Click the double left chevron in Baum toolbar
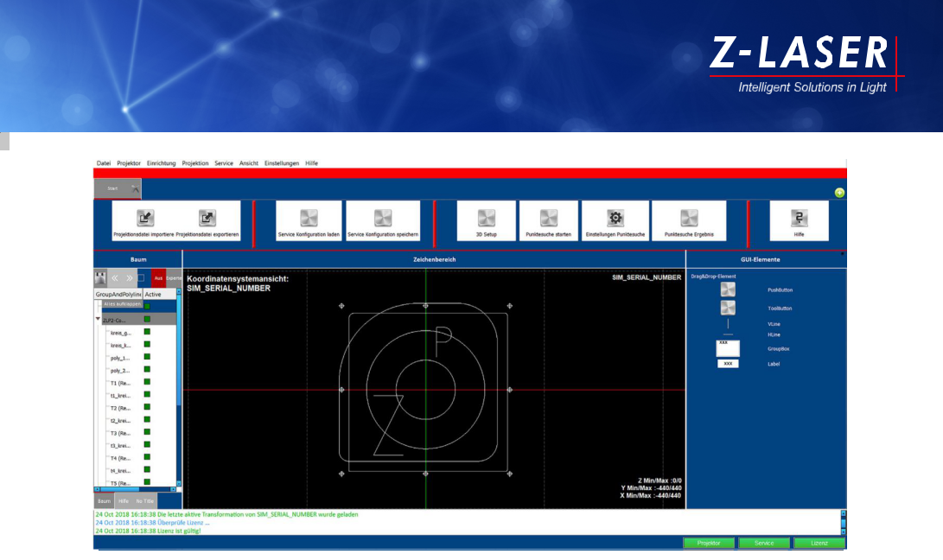 click(x=115, y=278)
